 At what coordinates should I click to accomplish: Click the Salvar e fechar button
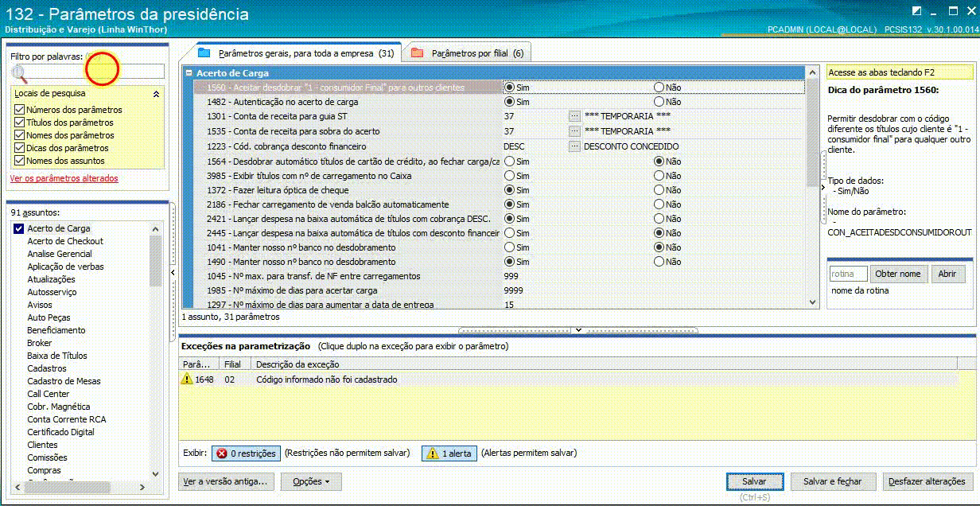[834, 481]
